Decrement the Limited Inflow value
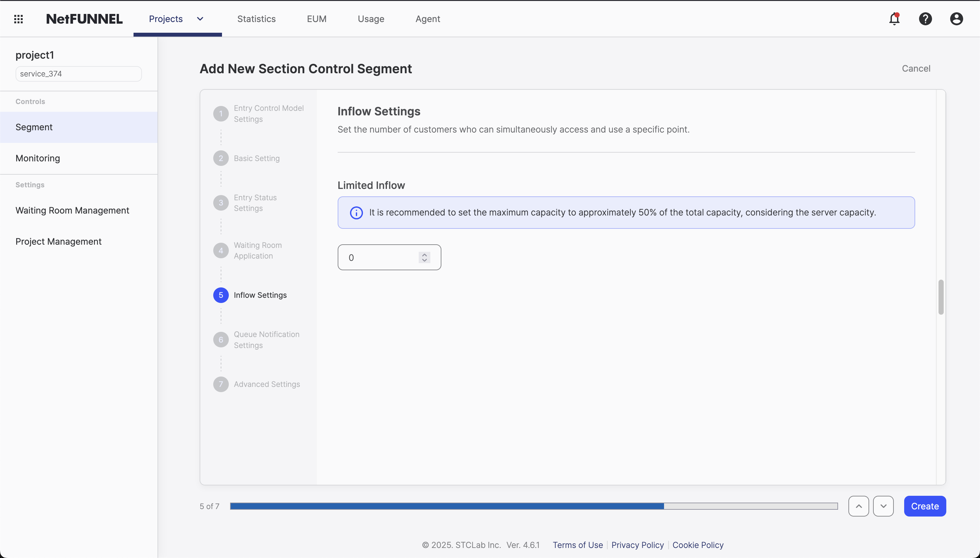Image resolution: width=980 pixels, height=558 pixels. (424, 261)
